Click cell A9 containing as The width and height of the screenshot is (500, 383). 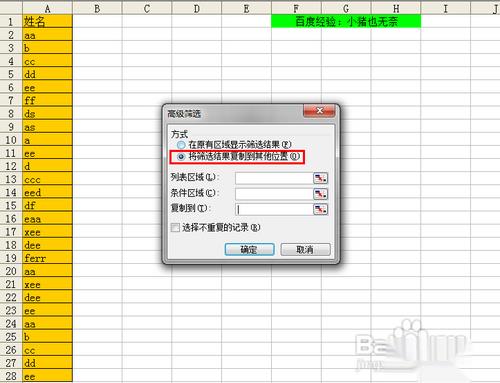pos(47,127)
